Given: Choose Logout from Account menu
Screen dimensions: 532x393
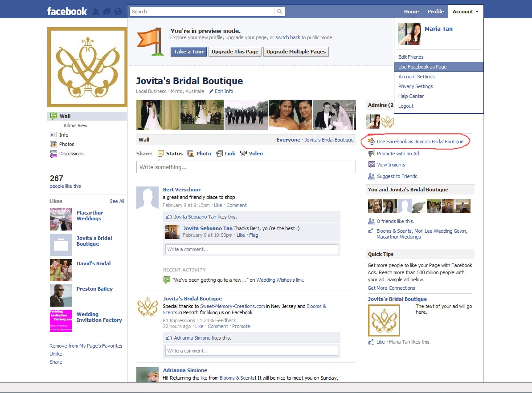Looking at the screenshot, I should coord(406,106).
